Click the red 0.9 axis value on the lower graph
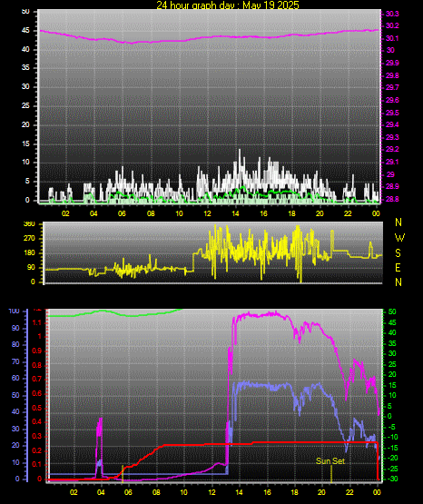Screen dimensions: 423x504 pyautogui.click(x=37, y=351)
